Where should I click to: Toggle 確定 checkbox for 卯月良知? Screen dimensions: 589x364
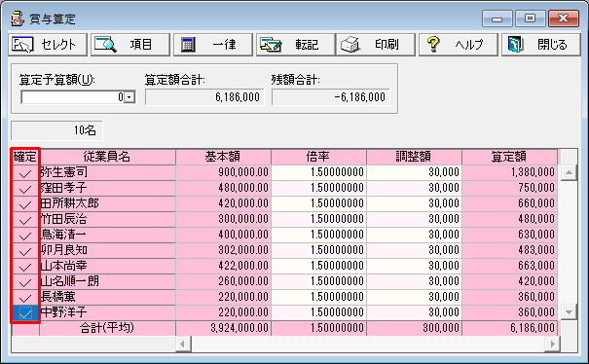click(x=25, y=250)
